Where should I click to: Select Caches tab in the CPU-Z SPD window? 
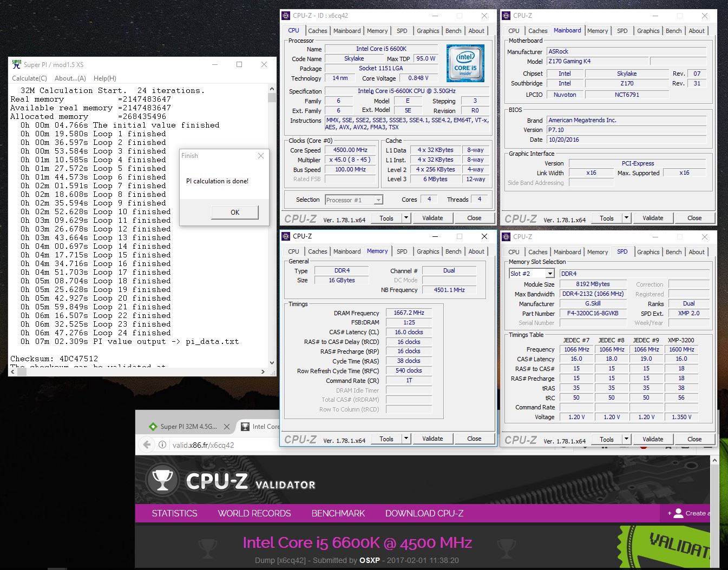point(537,252)
